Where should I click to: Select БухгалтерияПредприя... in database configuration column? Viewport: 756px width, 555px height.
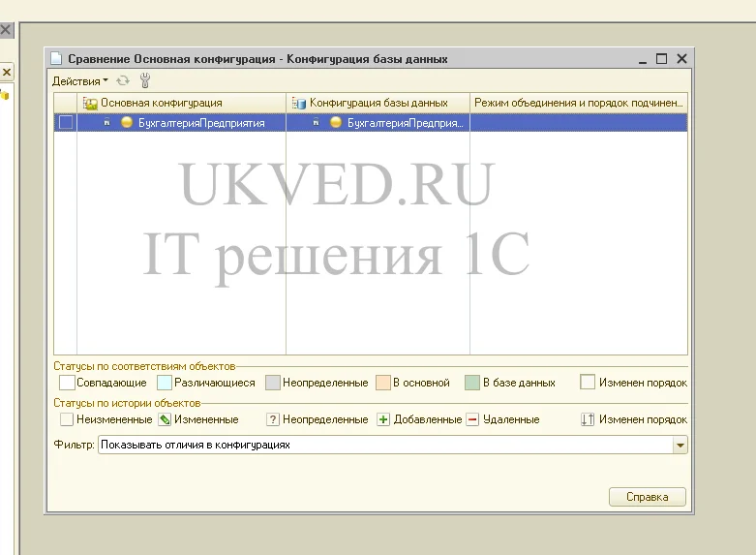(x=405, y=123)
